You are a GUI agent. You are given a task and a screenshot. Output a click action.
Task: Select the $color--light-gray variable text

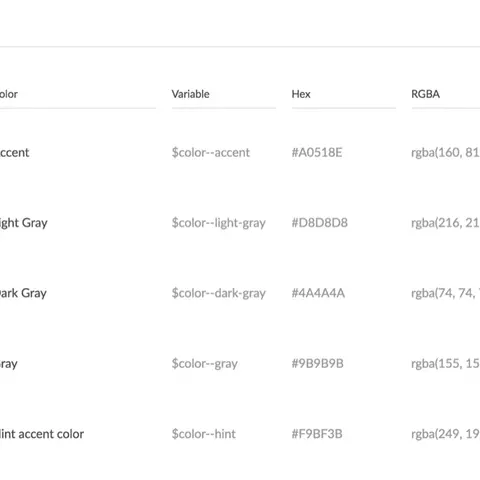click(219, 223)
